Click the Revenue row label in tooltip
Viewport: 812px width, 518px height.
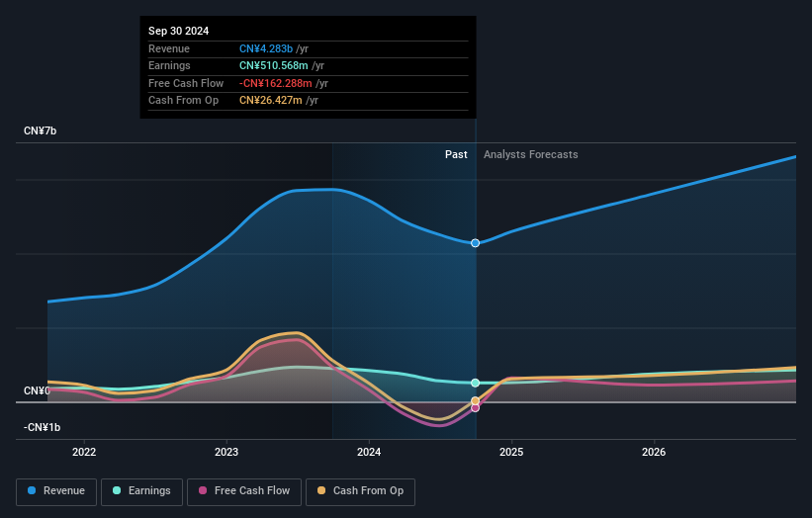pyautogui.click(x=169, y=48)
